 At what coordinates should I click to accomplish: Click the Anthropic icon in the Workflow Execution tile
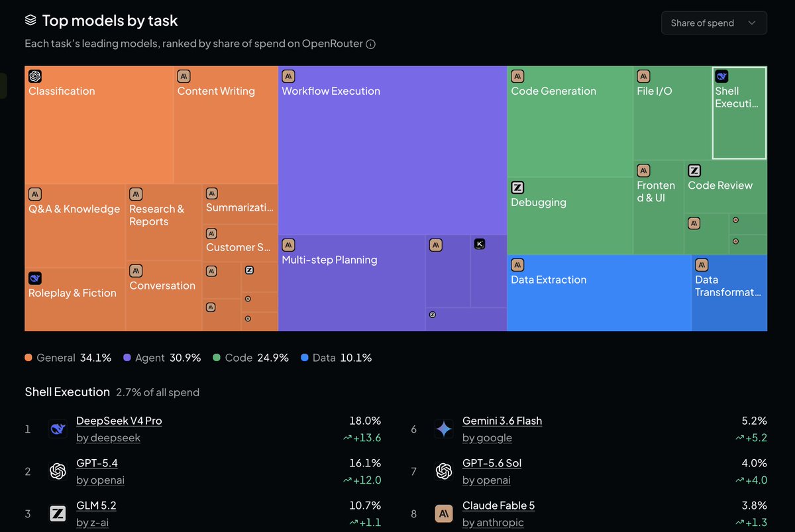click(x=288, y=76)
